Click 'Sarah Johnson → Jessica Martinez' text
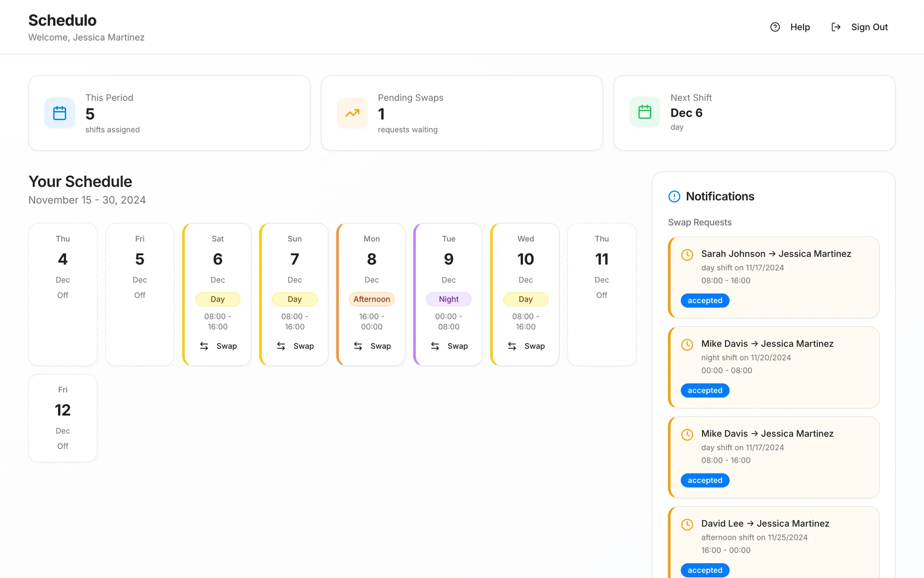Viewport: 924px width, 578px height. coord(776,254)
